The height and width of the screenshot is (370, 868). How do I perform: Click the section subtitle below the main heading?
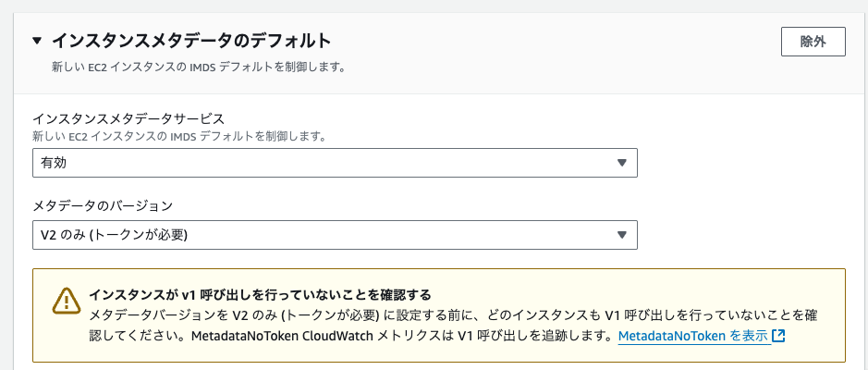pos(199,68)
